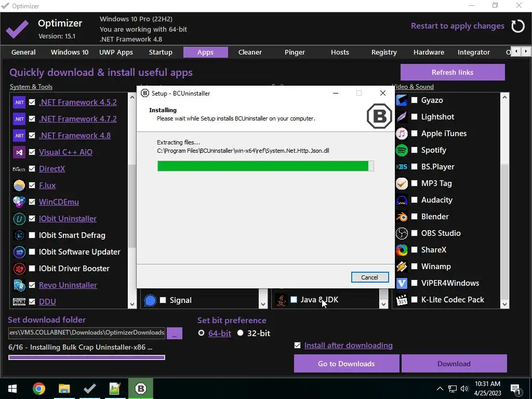Show hidden system tray icons
532x399 pixels.
tap(440, 389)
